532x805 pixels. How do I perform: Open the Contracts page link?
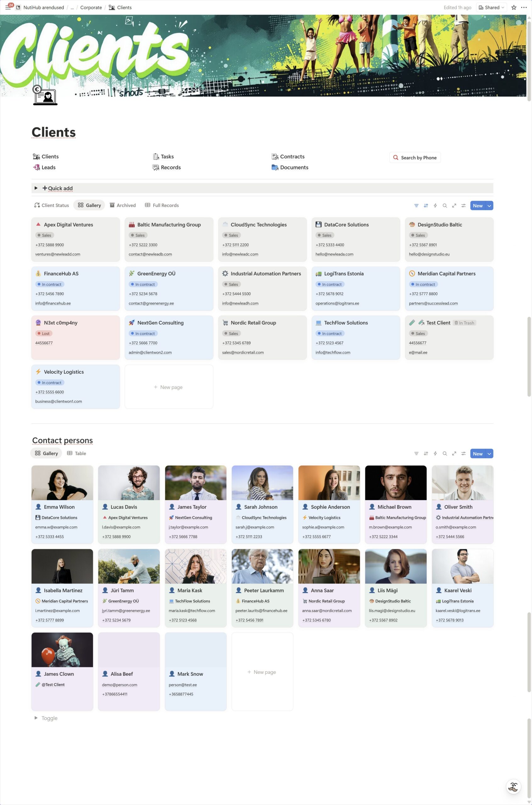pyautogui.click(x=292, y=156)
